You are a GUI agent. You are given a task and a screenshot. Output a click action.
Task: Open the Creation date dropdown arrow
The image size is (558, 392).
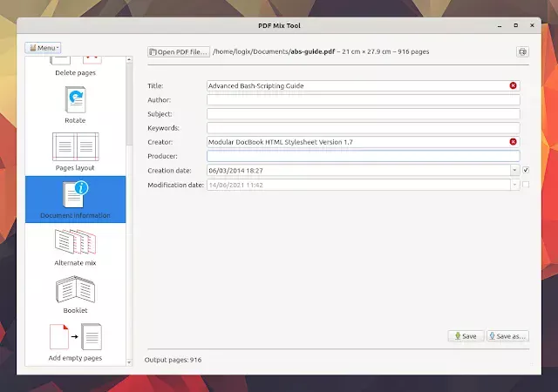click(514, 171)
